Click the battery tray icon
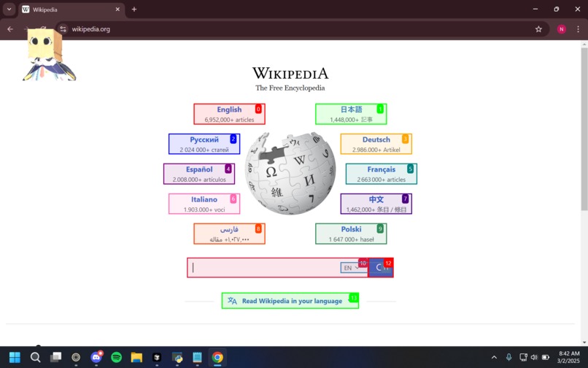The image size is (588, 368). click(x=546, y=357)
